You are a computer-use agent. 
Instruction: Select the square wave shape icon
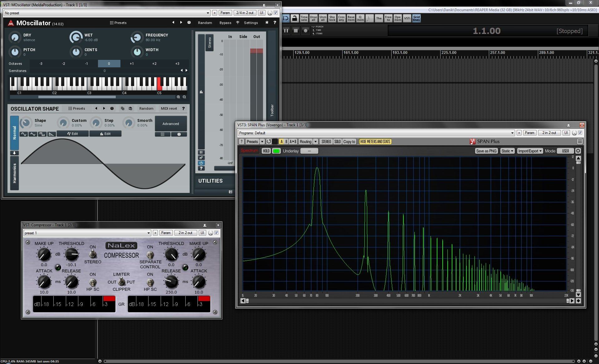pos(42,134)
